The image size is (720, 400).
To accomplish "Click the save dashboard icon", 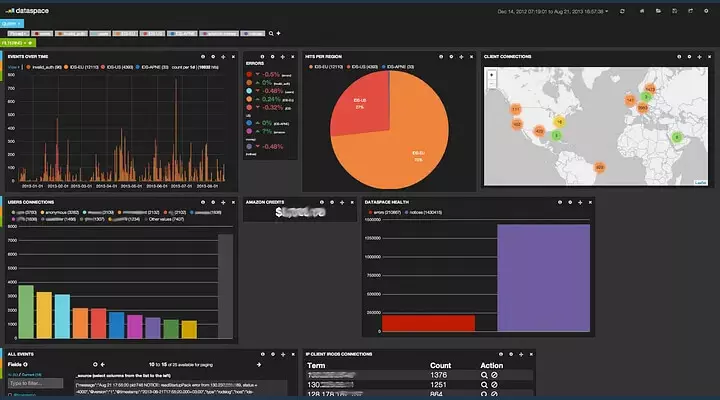I will (x=675, y=11).
